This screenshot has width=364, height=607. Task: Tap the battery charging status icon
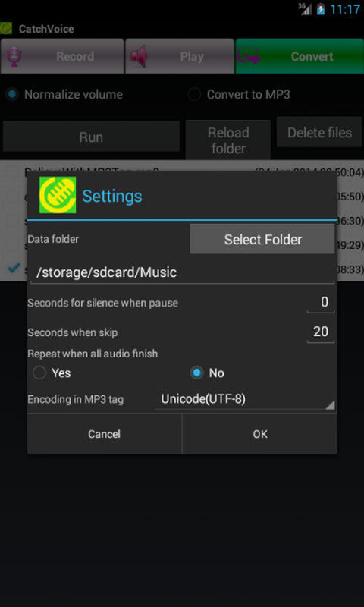click(x=321, y=9)
